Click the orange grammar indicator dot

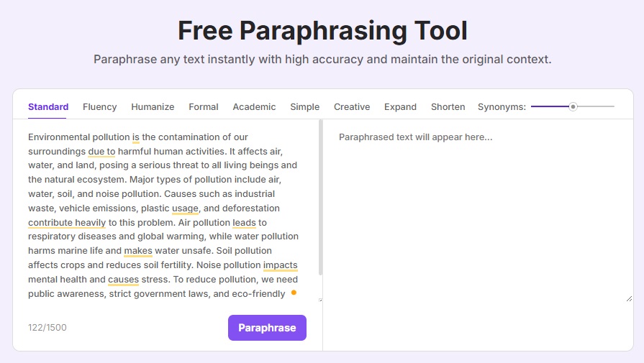pyautogui.click(x=294, y=293)
